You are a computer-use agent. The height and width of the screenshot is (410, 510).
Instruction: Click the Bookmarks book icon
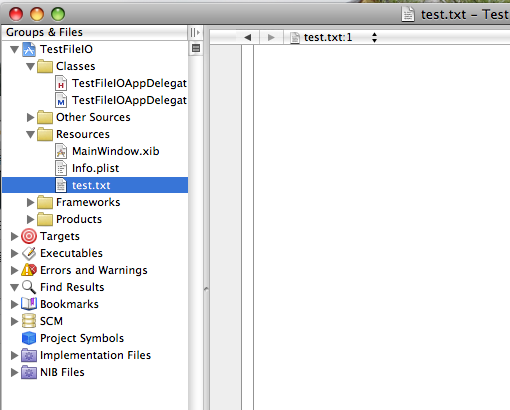(x=29, y=304)
